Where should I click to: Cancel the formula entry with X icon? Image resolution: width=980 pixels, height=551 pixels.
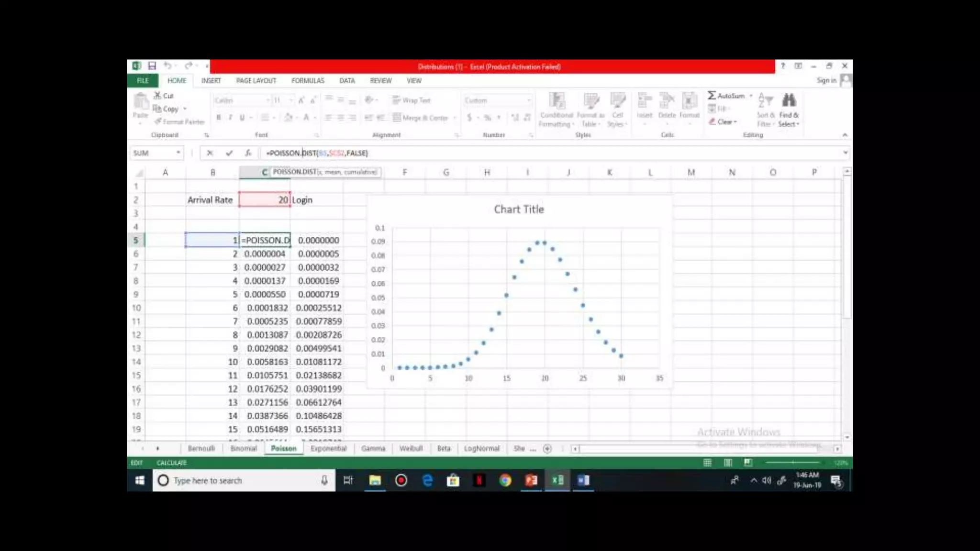(x=210, y=153)
